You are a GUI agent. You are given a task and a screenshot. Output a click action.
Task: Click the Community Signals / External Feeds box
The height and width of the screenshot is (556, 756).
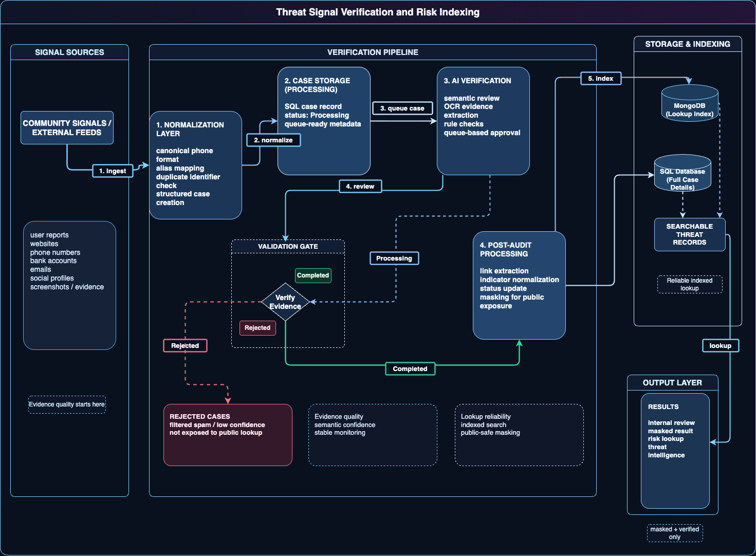tap(67, 128)
